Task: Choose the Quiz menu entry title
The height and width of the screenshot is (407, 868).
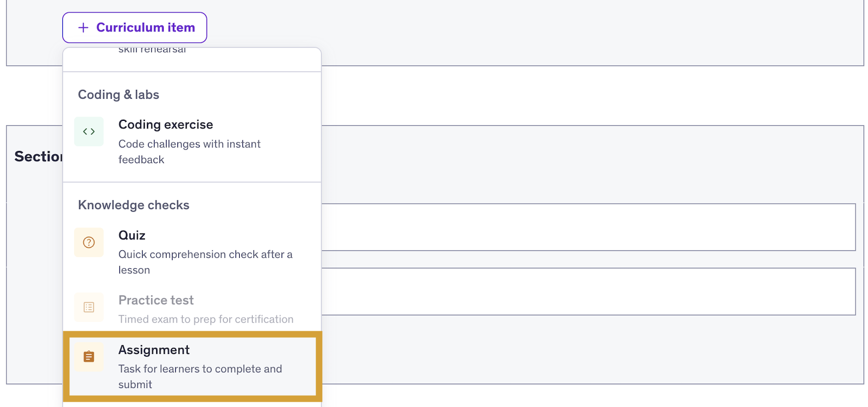Action: pyautogui.click(x=132, y=235)
